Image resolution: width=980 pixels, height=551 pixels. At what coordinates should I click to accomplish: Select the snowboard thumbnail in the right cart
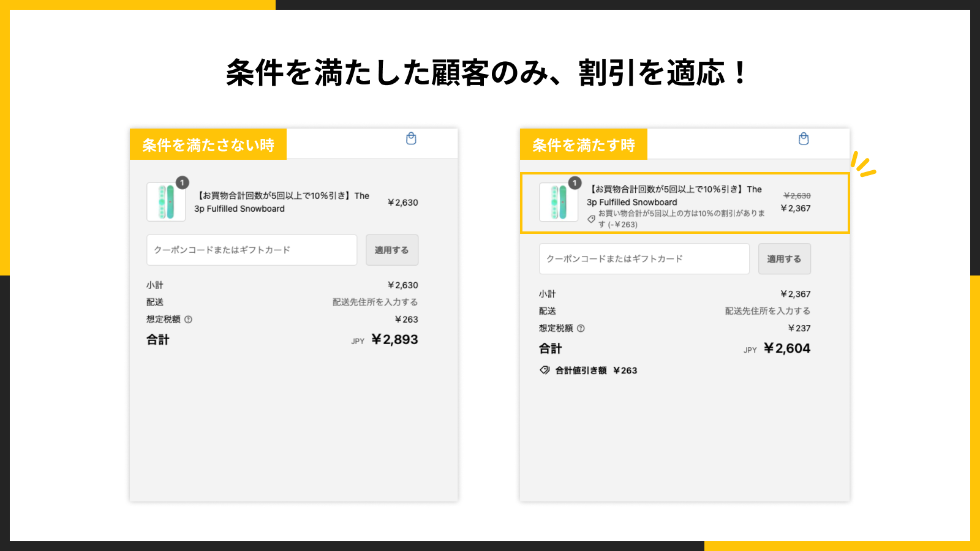(558, 202)
